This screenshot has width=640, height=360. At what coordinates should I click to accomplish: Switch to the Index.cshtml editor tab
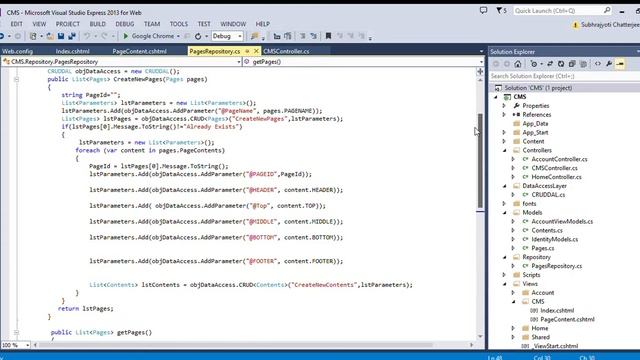pyautogui.click(x=73, y=51)
